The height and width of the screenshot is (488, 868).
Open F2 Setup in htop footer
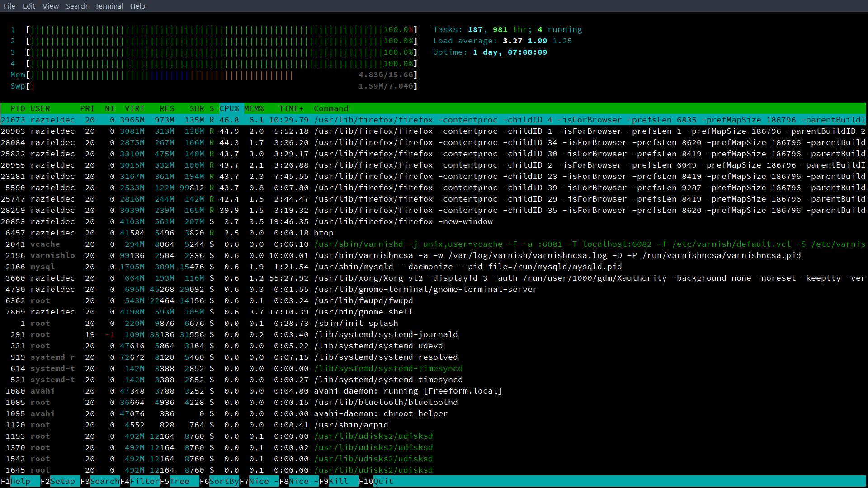pos(62,481)
